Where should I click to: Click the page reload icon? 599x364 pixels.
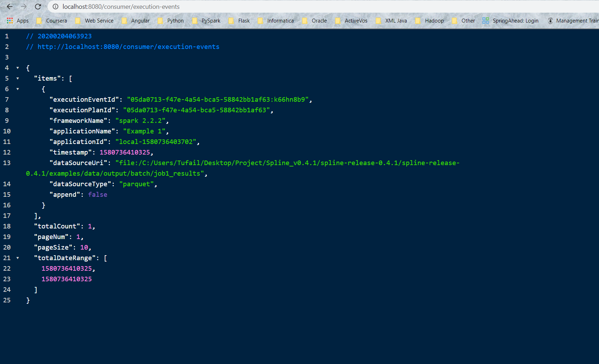point(38,7)
